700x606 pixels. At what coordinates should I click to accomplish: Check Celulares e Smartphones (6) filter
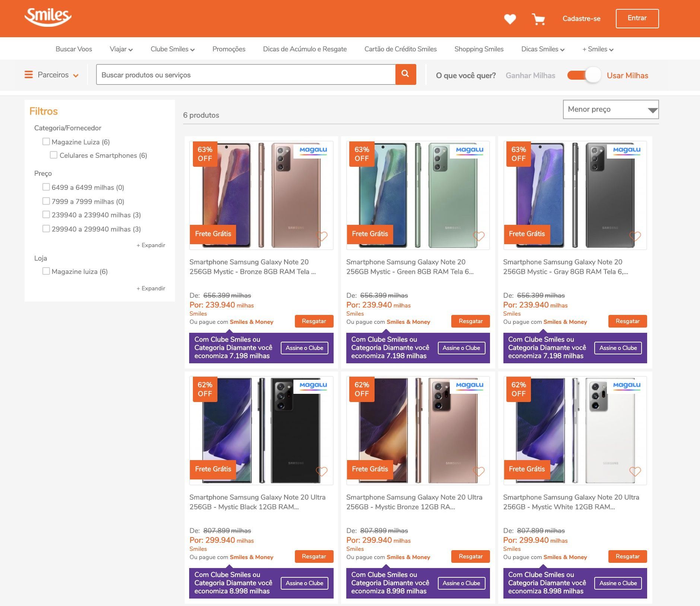(54, 155)
